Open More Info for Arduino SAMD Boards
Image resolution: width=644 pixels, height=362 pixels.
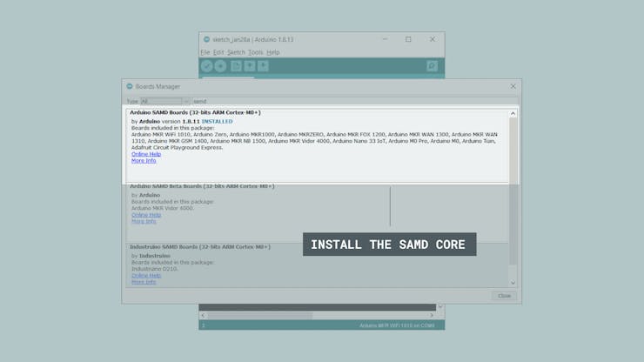tap(144, 161)
